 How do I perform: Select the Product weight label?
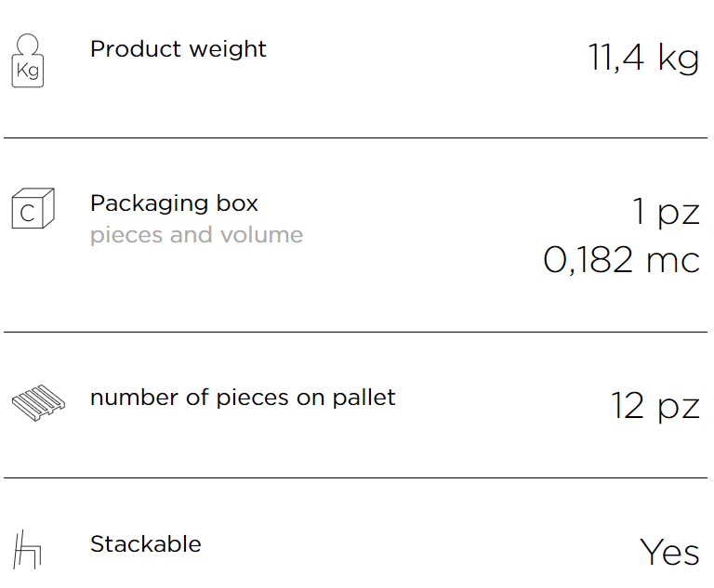pos(178,49)
